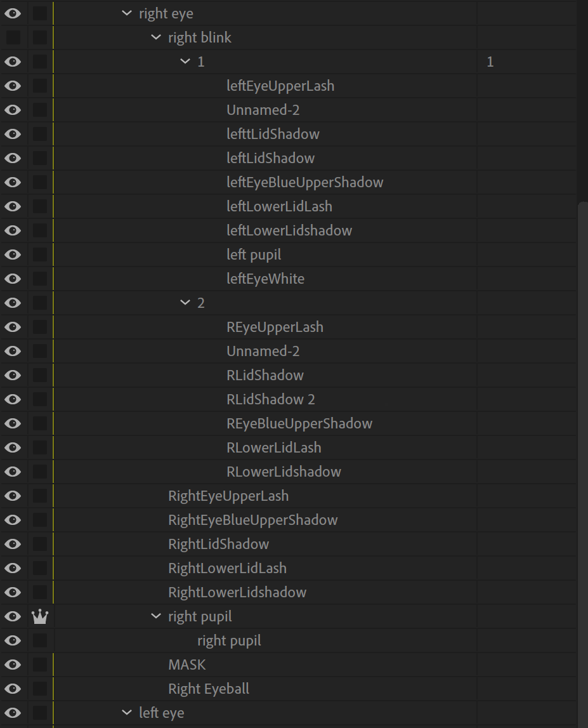Hide the left pupil layer

click(x=13, y=255)
